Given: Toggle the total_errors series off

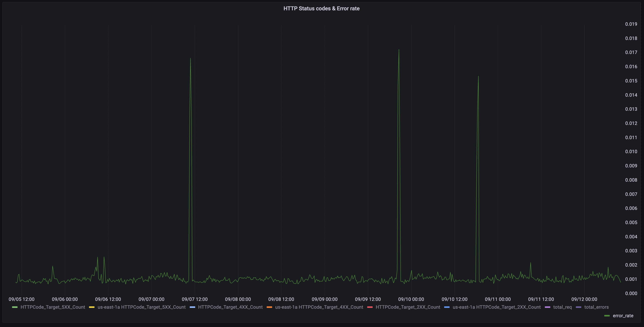Looking at the screenshot, I should tap(596, 307).
